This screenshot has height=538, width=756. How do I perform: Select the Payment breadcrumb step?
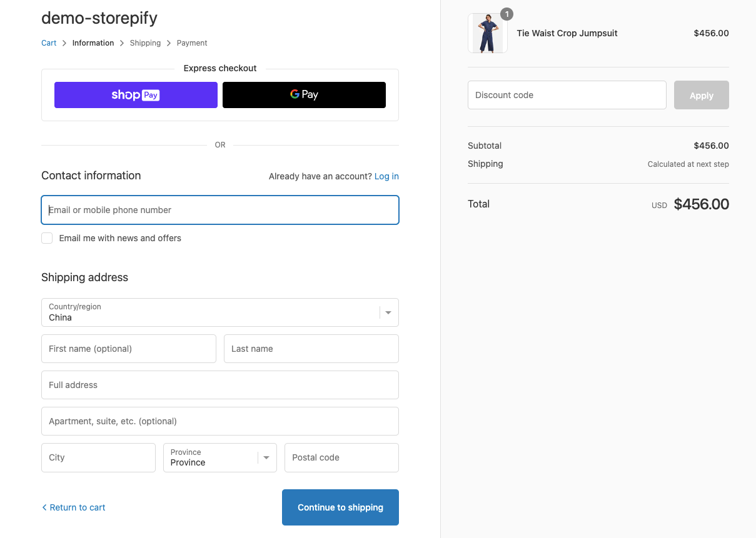pyautogui.click(x=192, y=43)
